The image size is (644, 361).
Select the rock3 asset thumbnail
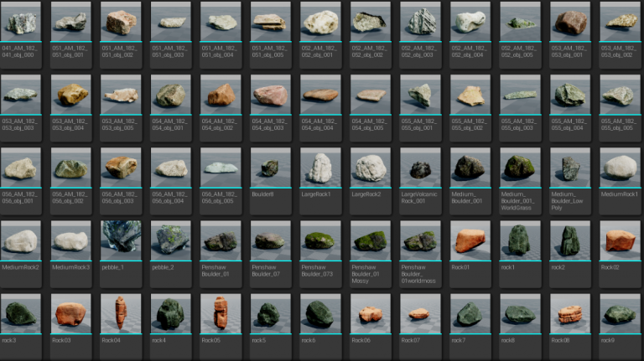point(20,313)
